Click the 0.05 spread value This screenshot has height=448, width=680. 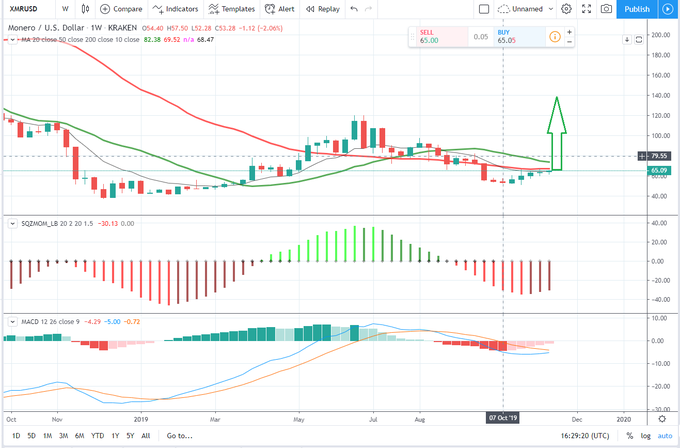click(x=481, y=37)
